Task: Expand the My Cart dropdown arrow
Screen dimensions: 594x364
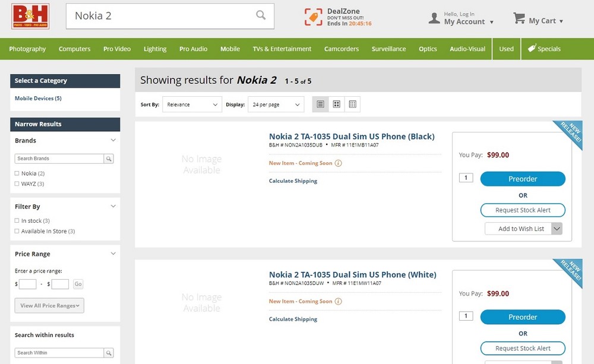Action: click(x=561, y=21)
